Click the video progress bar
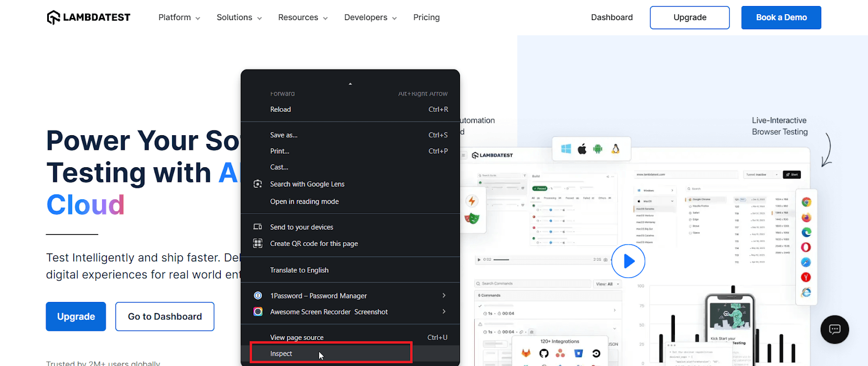 click(542, 260)
